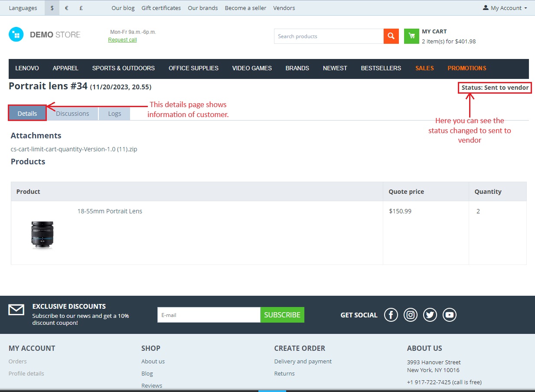Open the Newest menu item
This screenshot has width=535, height=392.
point(335,68)
